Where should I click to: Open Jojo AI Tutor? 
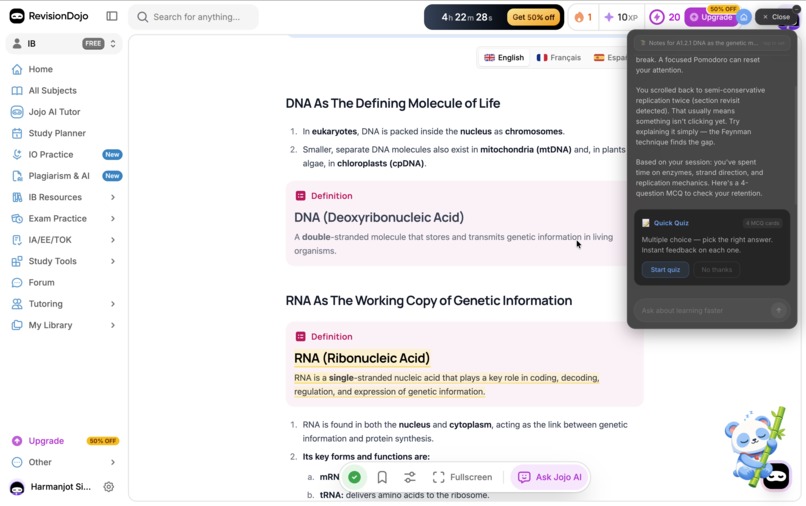point(64,112)
